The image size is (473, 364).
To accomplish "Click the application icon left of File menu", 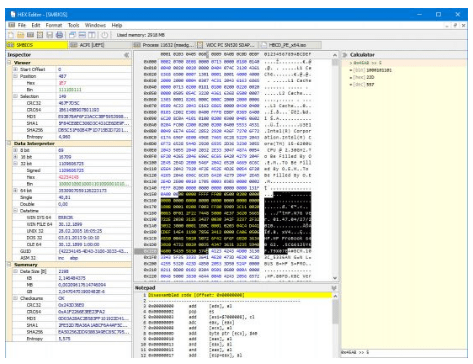I will (x=12, y=25).
